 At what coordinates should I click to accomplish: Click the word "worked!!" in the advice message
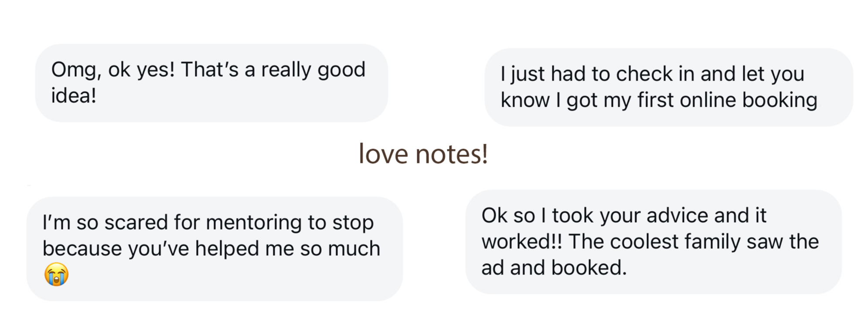(521, 242)
